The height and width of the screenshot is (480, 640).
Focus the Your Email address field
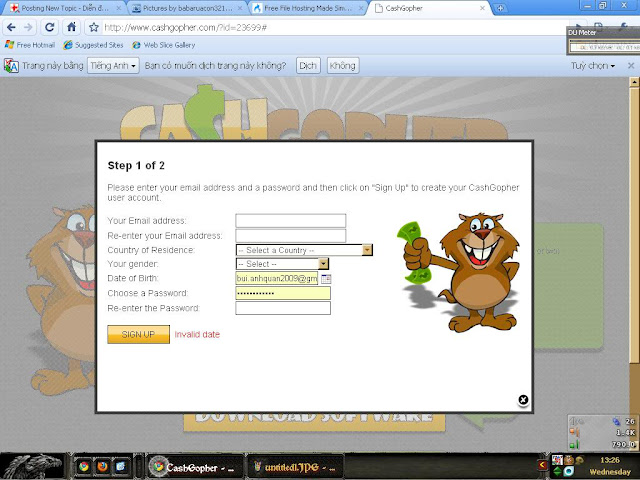[x=291, y=220]
